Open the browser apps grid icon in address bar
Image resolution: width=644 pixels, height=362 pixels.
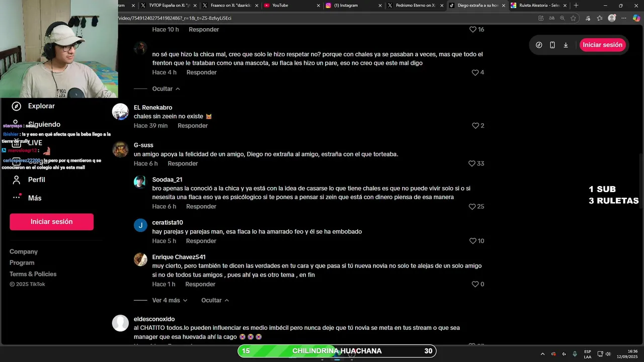coord(541,18)
